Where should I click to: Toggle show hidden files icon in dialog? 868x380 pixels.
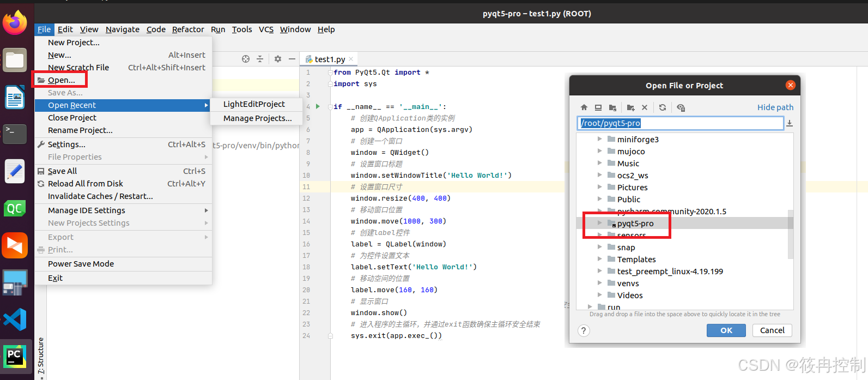pos(681,107)
